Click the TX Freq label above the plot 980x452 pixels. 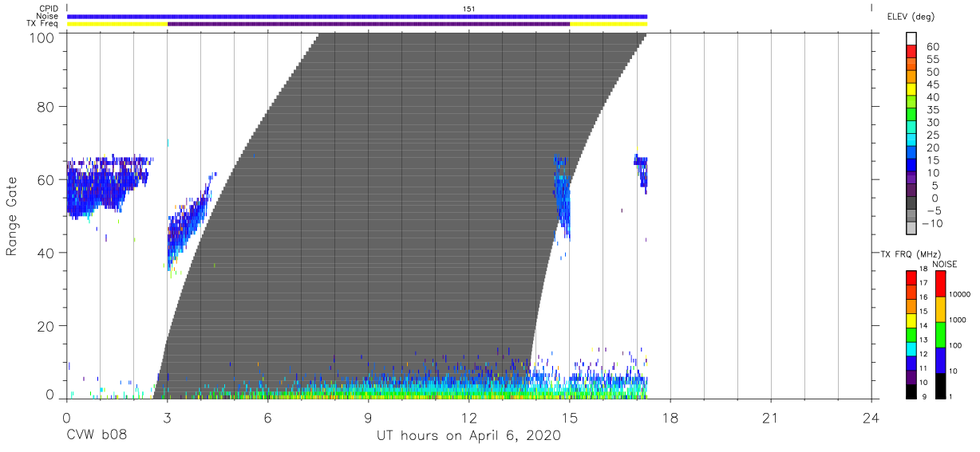pos(43,24)
